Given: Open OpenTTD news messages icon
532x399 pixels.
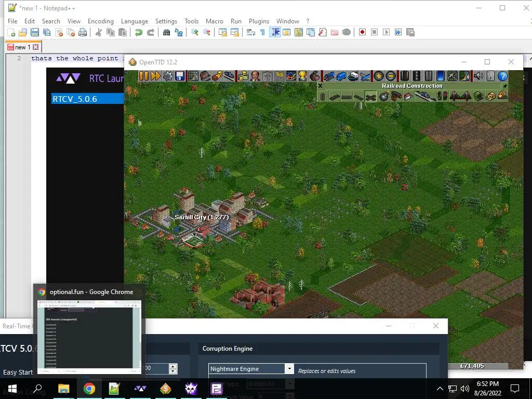Looking at the screenshot, I should (490, 76).
